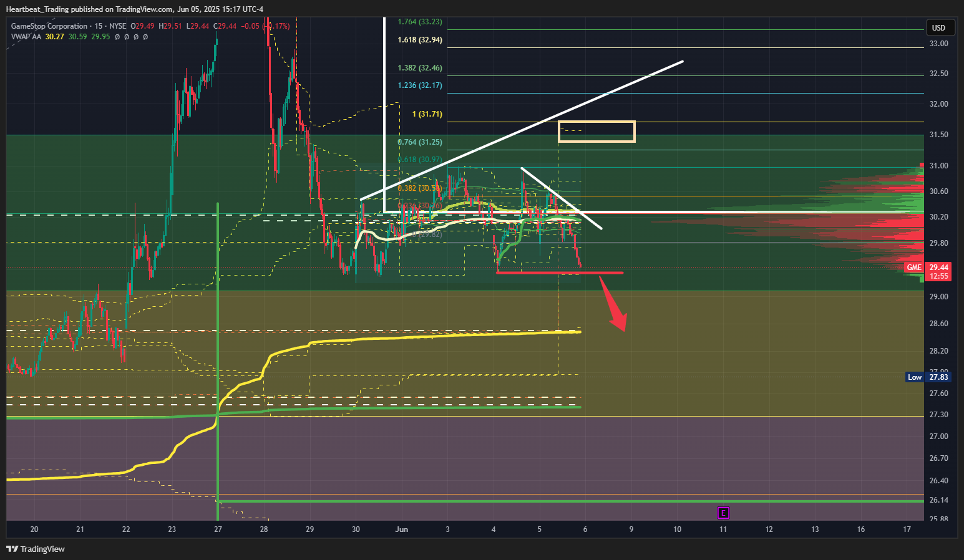Image resolution: width=964 pixels, height=560 pixels.
Task: Click the Low 27.83 price label
Action: (927, 377)
